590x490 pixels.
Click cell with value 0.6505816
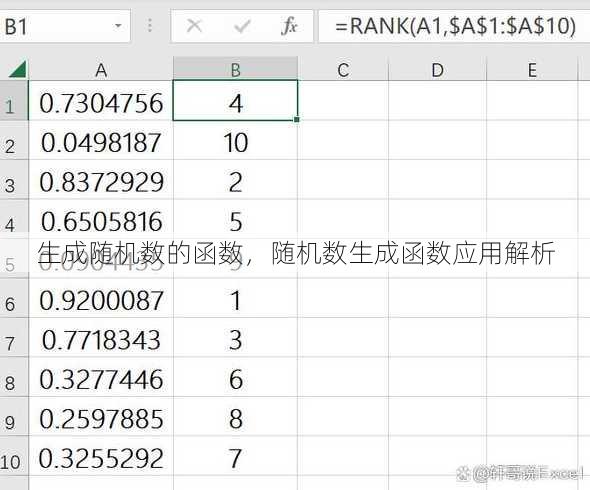101,219
